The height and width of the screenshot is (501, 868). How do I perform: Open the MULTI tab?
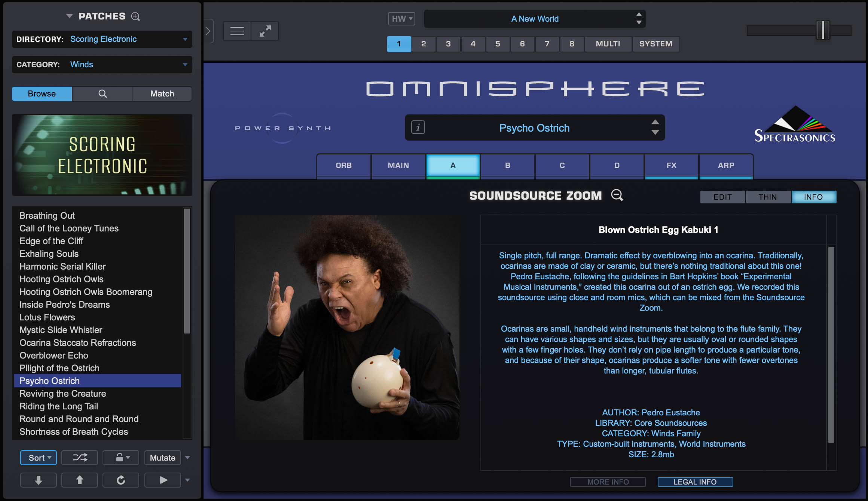pyautogui.click(x=608, y=44)
